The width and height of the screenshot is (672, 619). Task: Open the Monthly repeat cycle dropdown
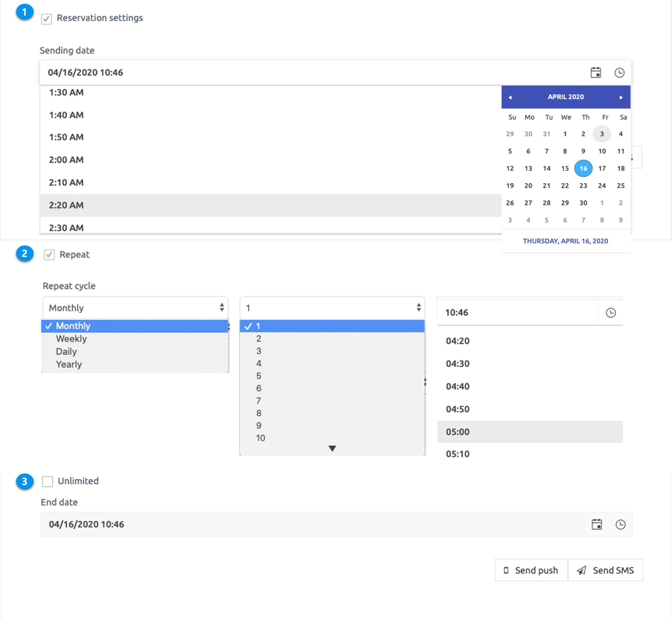tap(135, 308)
